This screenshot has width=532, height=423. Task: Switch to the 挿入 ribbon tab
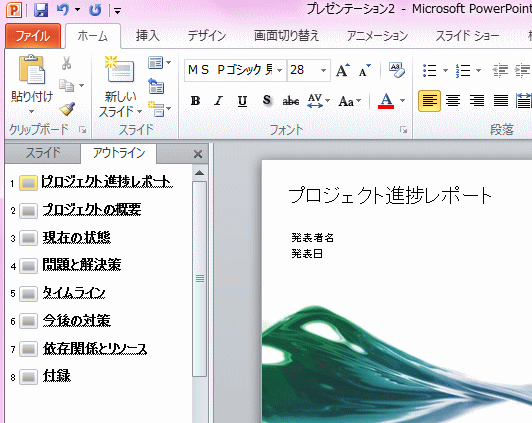pyautogui.click(x=147, y=36)
